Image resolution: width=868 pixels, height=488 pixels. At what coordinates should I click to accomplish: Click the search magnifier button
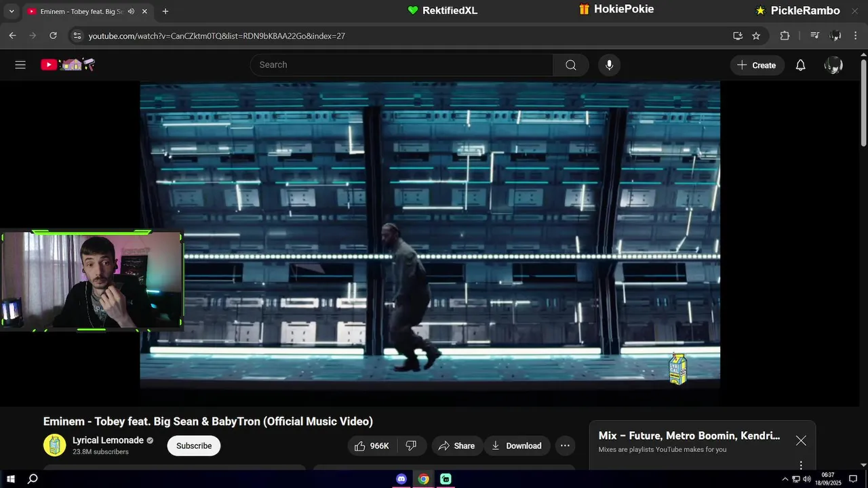571,65
